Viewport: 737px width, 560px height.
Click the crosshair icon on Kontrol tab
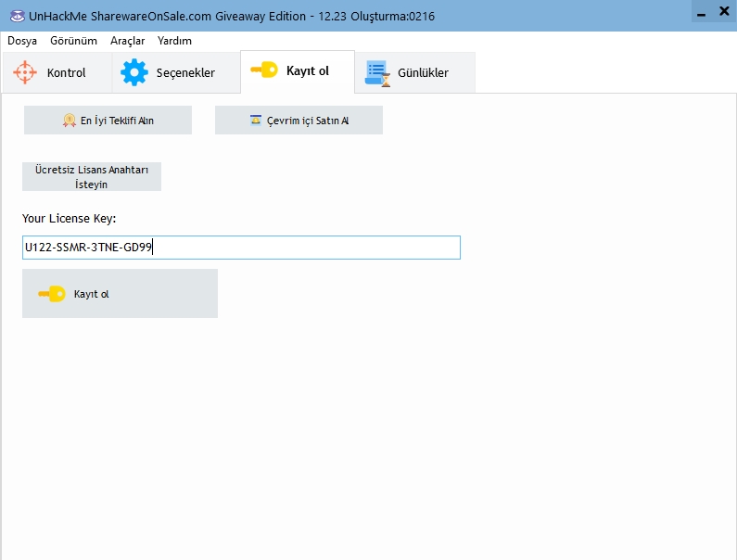tap(25, 72)
